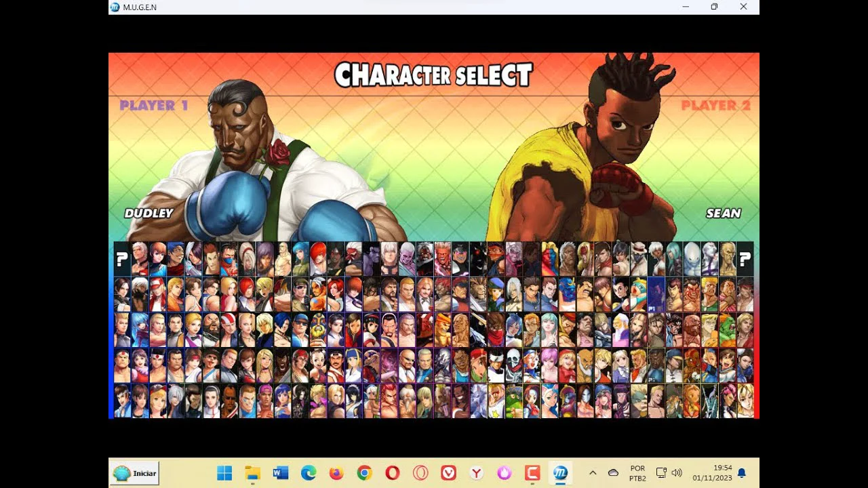This screenshot has height=488, width=868.
Task: Select Gill's half-red half-blue portrait
Action: click(550, 259)
